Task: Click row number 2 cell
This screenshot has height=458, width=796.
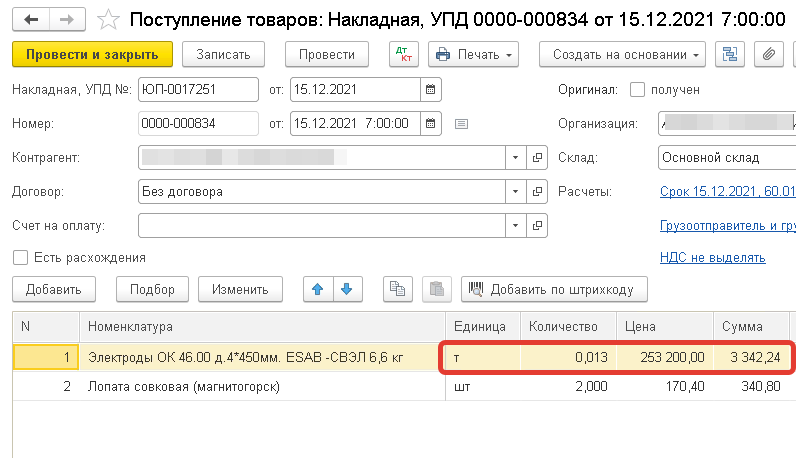Action: pyautogui.click(x=46, y=386)
